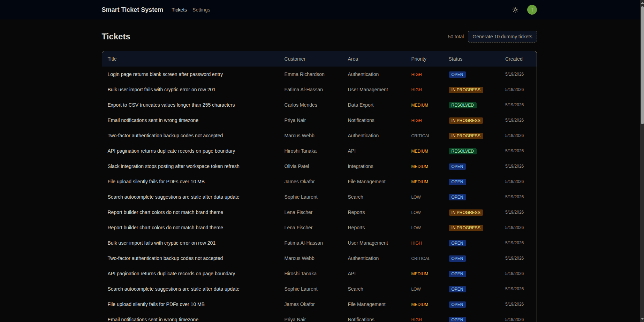Click the Priority column header

tap(419, 59)
